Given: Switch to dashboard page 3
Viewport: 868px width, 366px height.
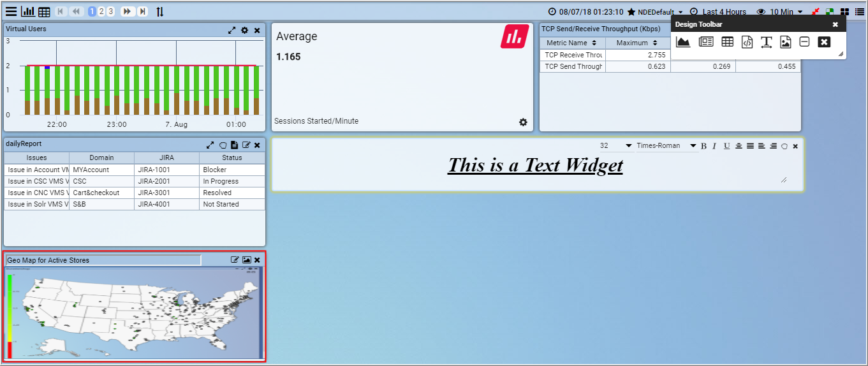Looking at the screenshot, I should [110, 11].
